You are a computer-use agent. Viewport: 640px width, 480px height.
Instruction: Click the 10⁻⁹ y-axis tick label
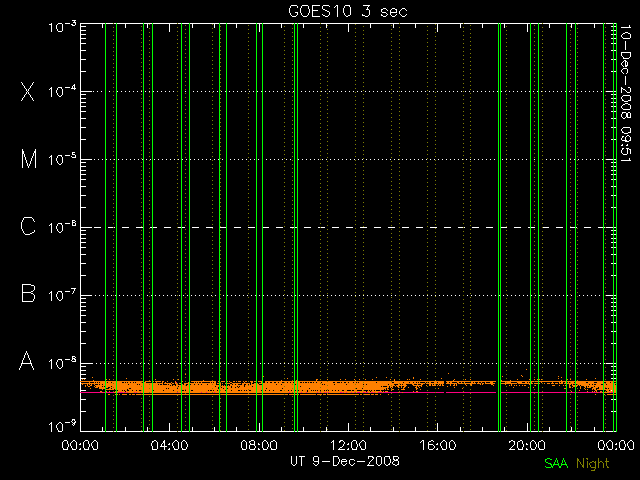click(62, 427)
